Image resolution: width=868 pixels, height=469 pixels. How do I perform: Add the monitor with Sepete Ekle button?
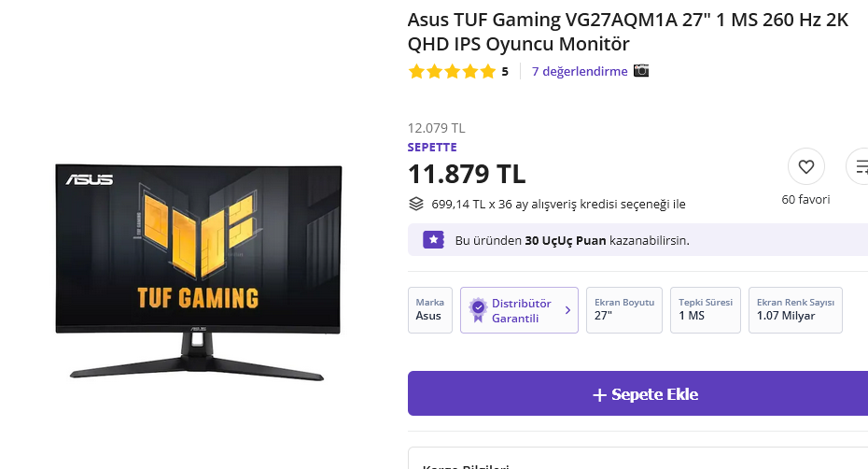637,393
